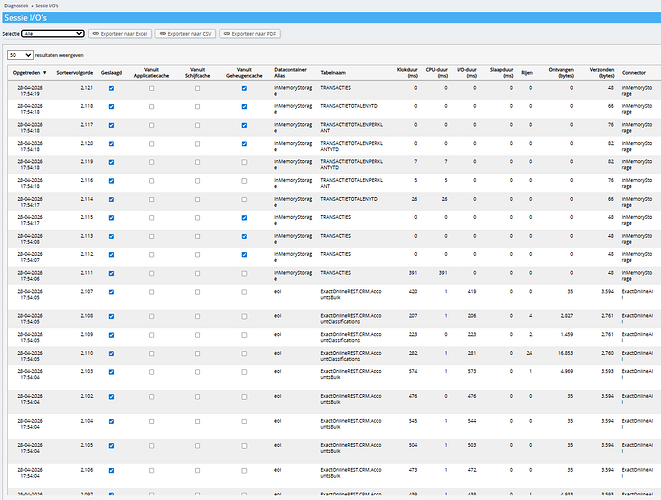
Task: Click the sort arrow beside Opgetreden
Action: pyautogui.click(x=45, y=73)
